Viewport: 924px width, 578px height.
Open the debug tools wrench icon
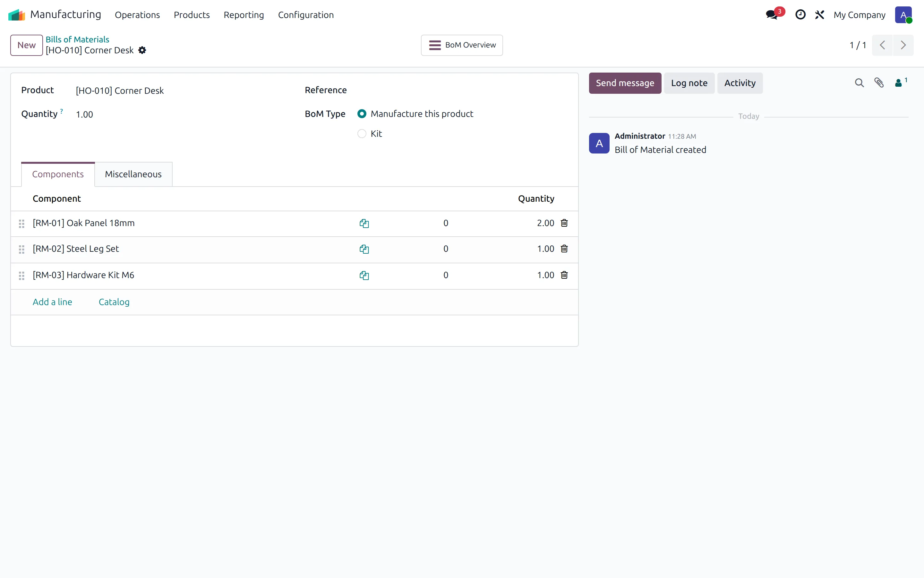tap(819, 15)
